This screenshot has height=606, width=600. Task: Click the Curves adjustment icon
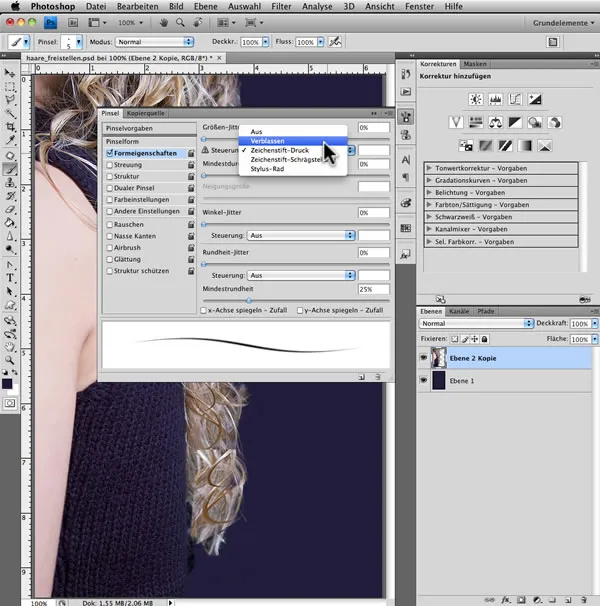point(514,99)
